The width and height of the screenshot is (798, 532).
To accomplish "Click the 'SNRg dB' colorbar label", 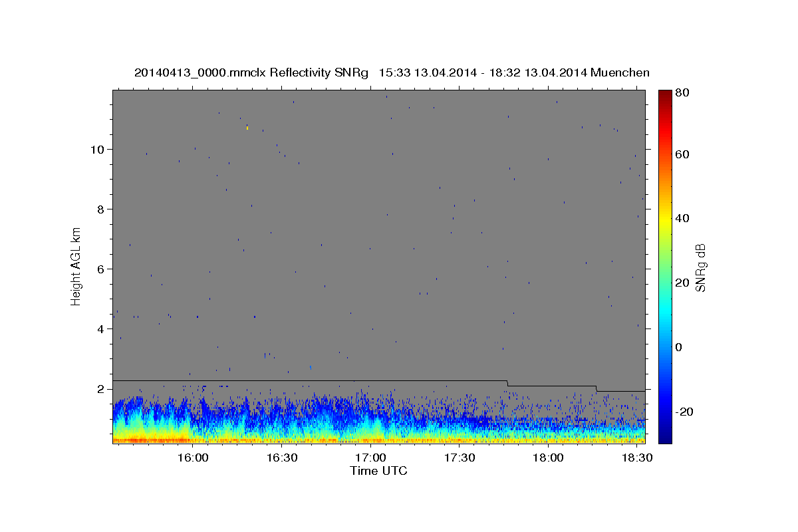I will (700, 267).
